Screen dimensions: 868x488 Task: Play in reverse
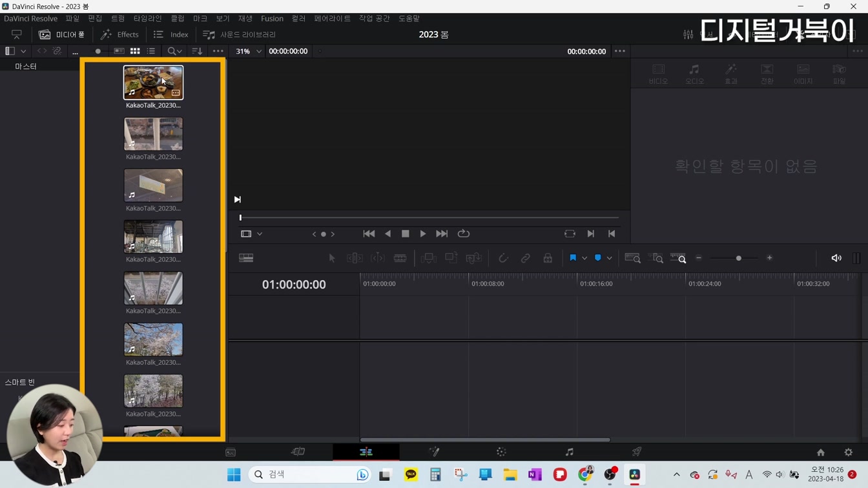click(387, 234)
